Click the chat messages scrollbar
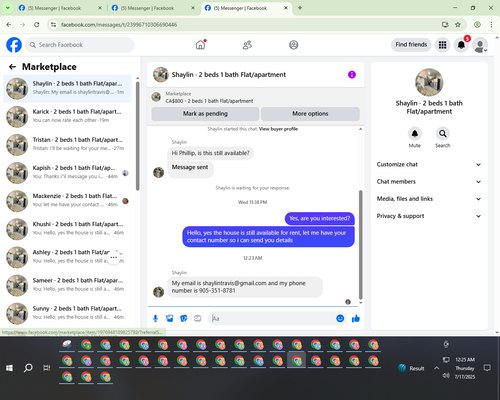 point(360,244)
